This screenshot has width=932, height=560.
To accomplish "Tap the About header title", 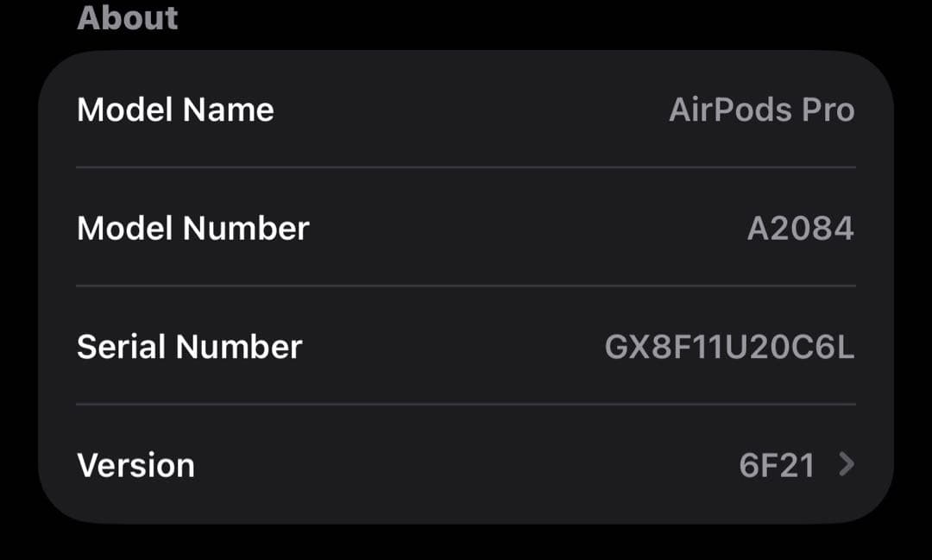I will tap(127, 18).
